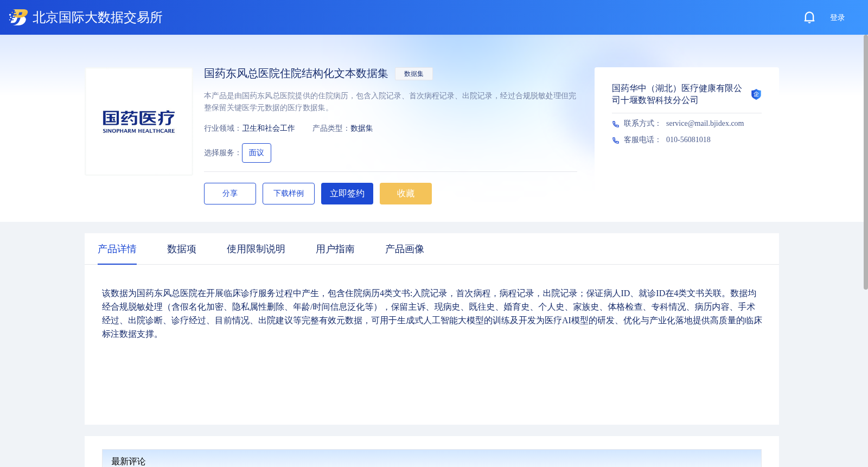Viewport: 868px width, 467px height.
Task: Click the 立即签约 sign now button
Action: (347, 194)
